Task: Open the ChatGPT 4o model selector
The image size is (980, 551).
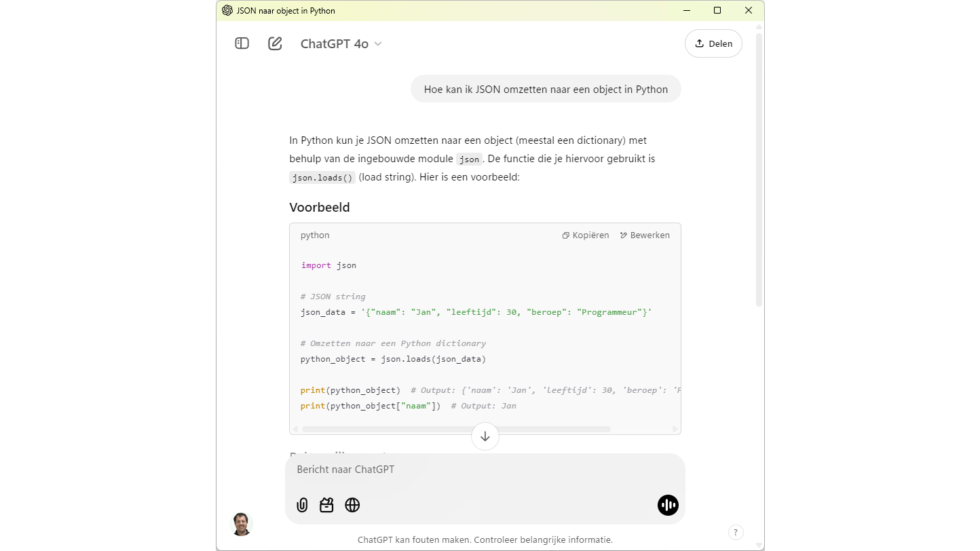Action: 333,43
